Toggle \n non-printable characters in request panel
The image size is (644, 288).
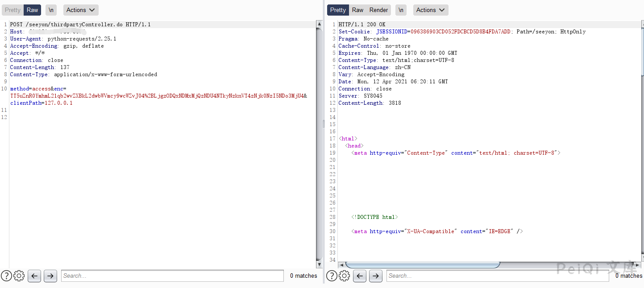[x=51, y=10]
